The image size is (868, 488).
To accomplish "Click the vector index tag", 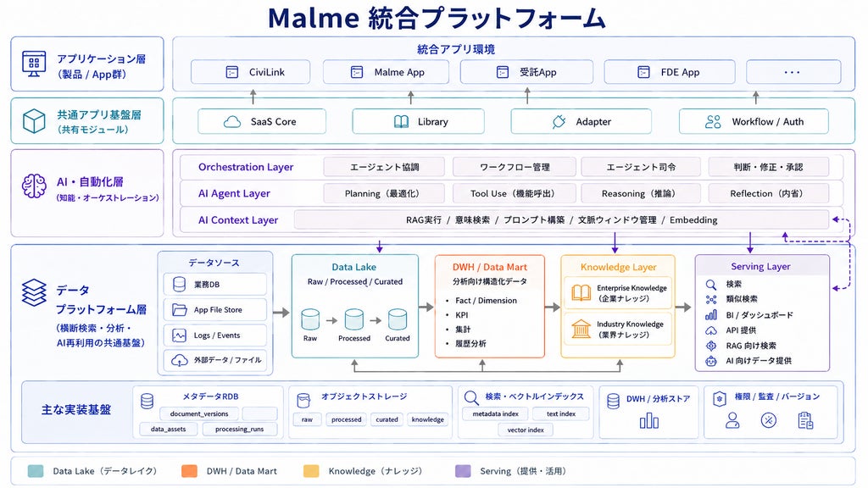I will [526, 430].
